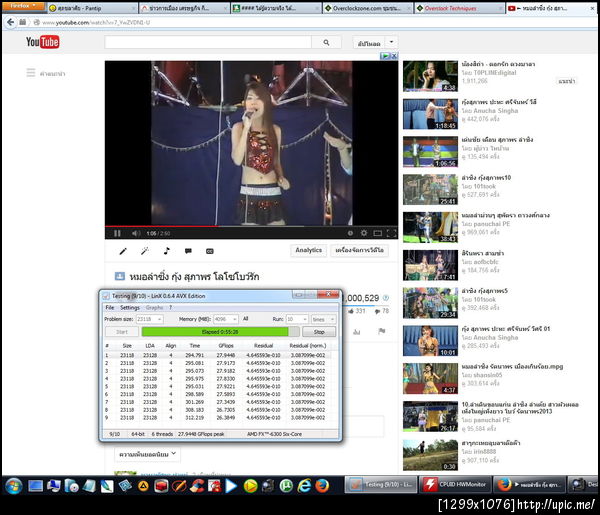
Task: Click the blue play arrow taskbar icon
Action: [231, 486]
